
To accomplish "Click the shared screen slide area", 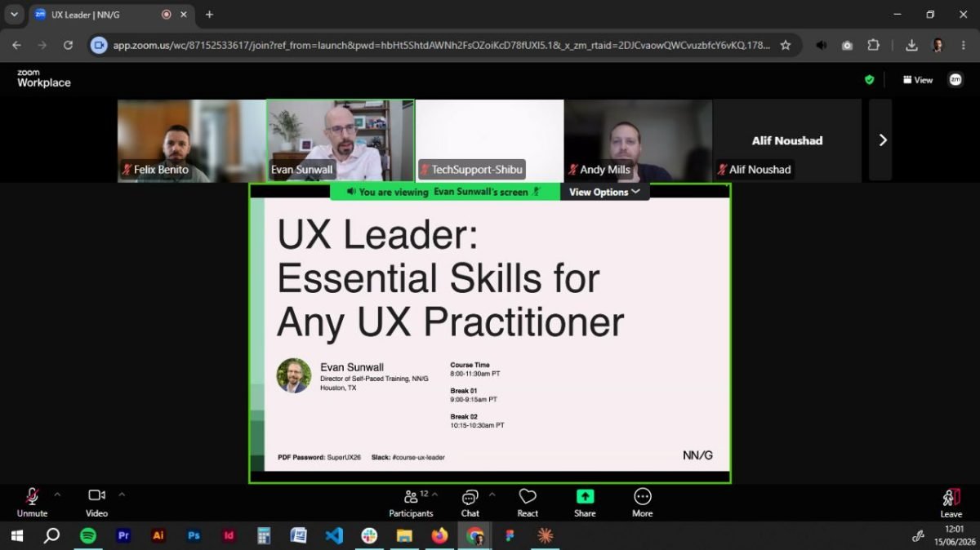I will [x=490, y=335].
